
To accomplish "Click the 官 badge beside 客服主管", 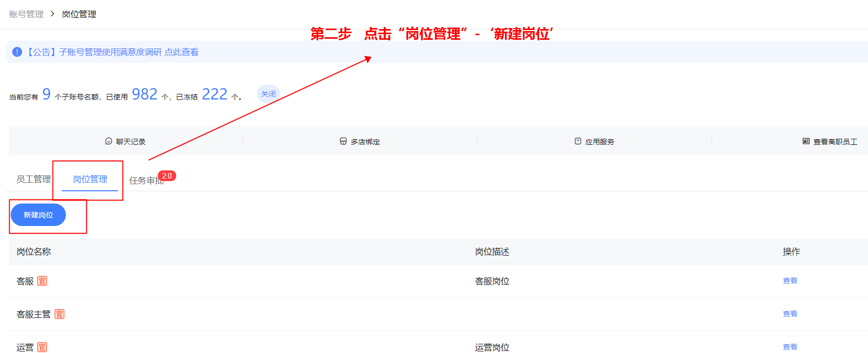I will click(60, 314).
